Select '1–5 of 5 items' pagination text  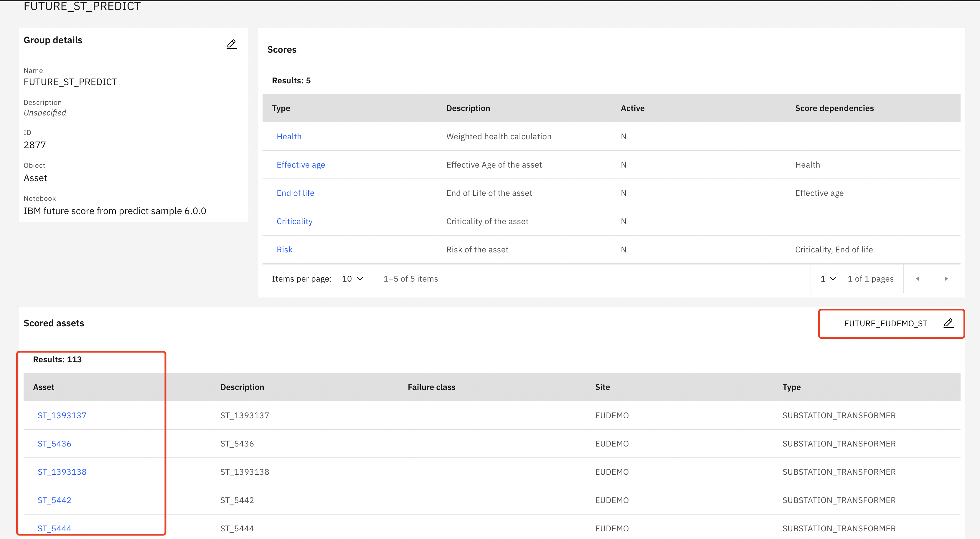[410, 279]
